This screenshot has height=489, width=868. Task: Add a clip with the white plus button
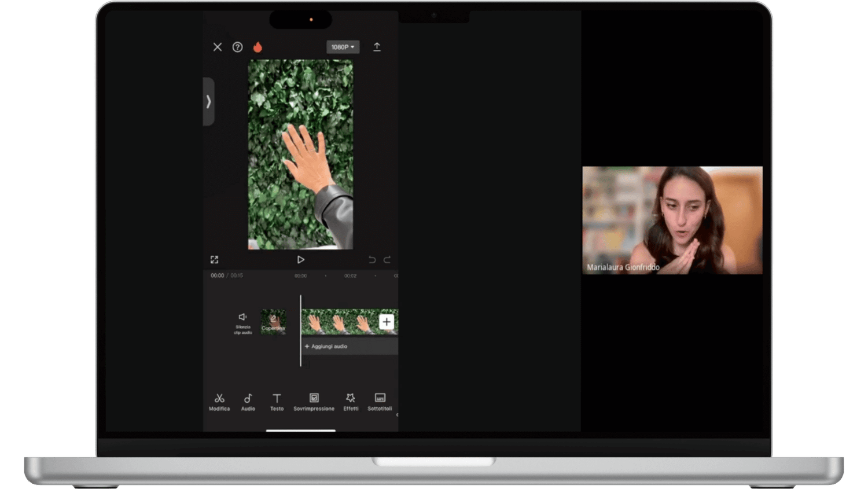387,322
